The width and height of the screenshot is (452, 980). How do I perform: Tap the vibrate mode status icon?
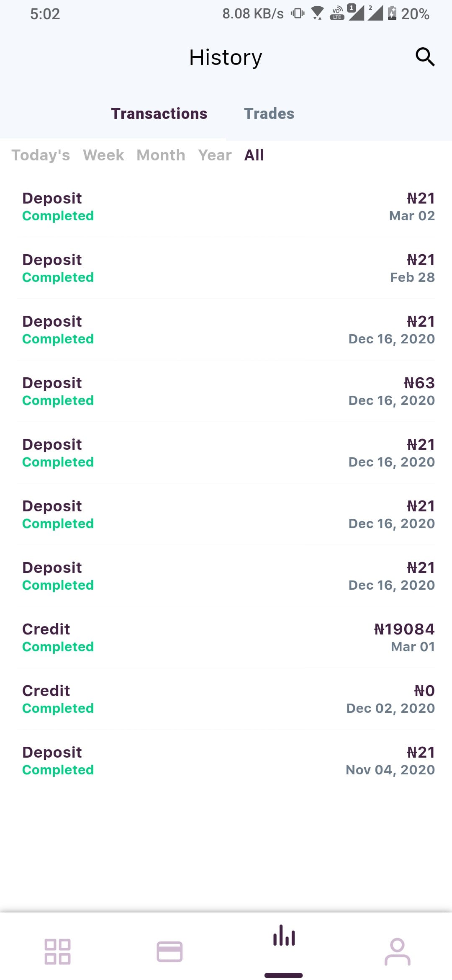point(298,13)
